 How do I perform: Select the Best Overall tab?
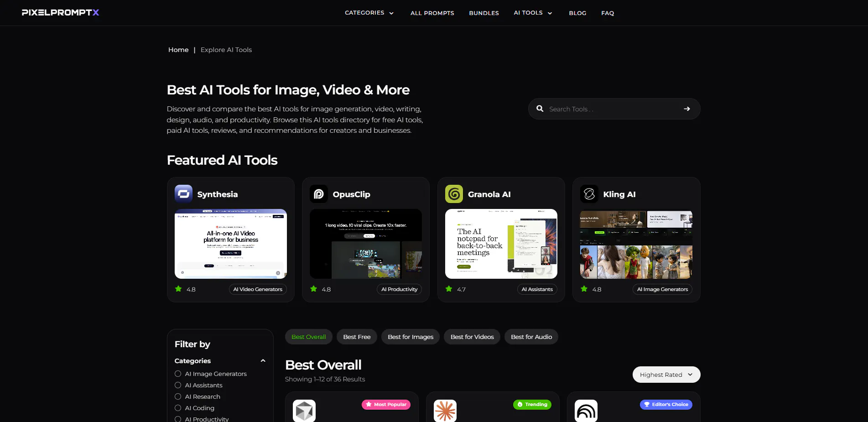pyautogui.click(x=309, y=337)
